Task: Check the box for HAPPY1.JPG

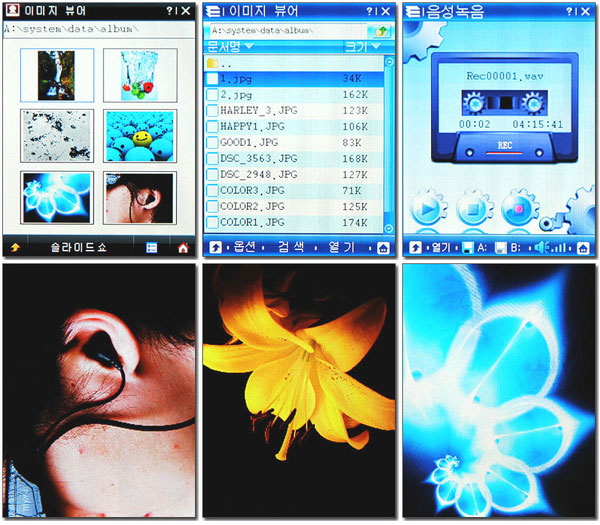Action: [212, 126]
